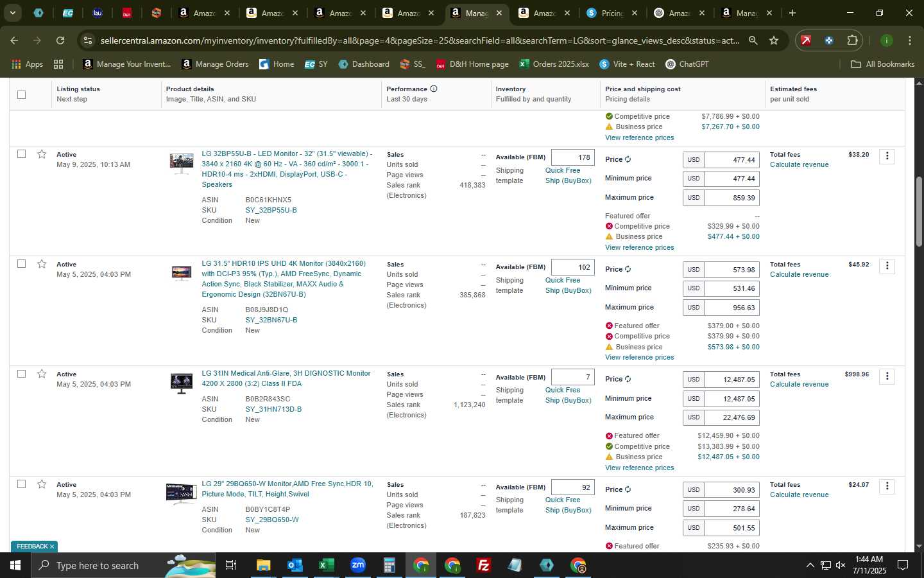The height and width of the screenshot is (578, 924).
Task: Click the price refresh icon for 12,487.05 listing
Action: [628, 379]
